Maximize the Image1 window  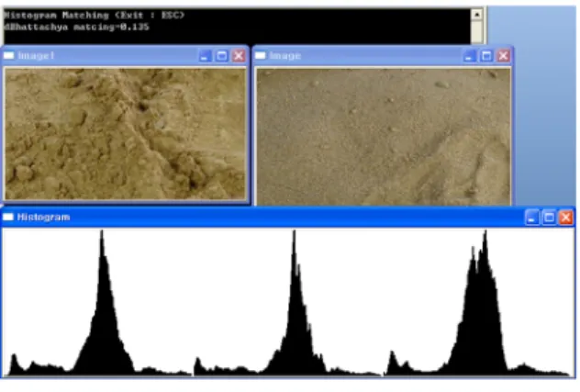(222, 56)
